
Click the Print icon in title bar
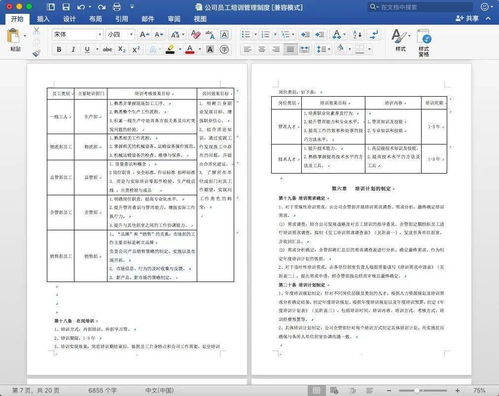click(x=117, y=7)
